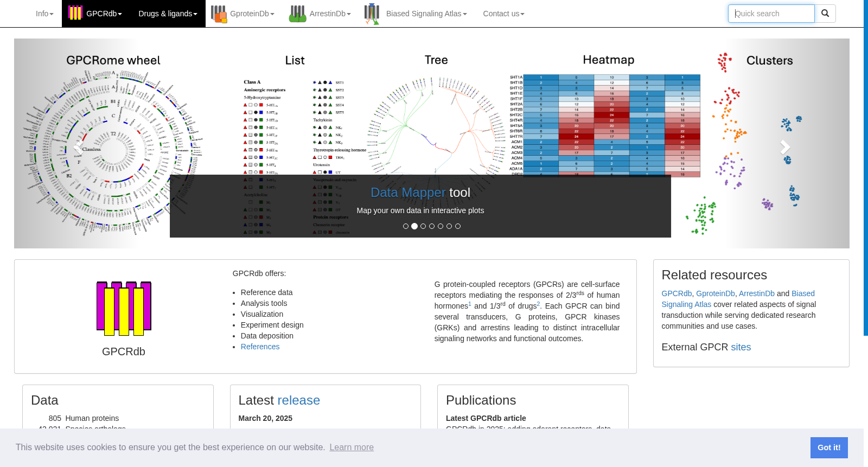Expand the Drugs & ligands menu
868x467 pixels.
[168, 14]
